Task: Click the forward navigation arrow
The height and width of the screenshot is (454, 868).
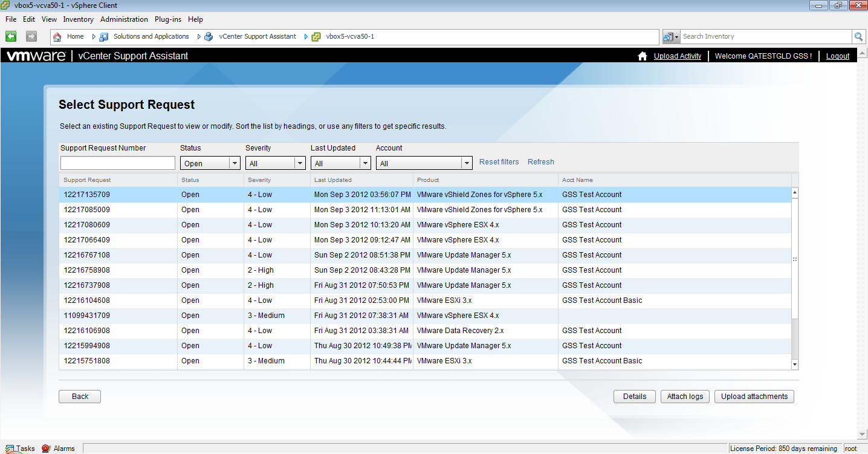Action: pyautogui.click(x=31, y=36)
